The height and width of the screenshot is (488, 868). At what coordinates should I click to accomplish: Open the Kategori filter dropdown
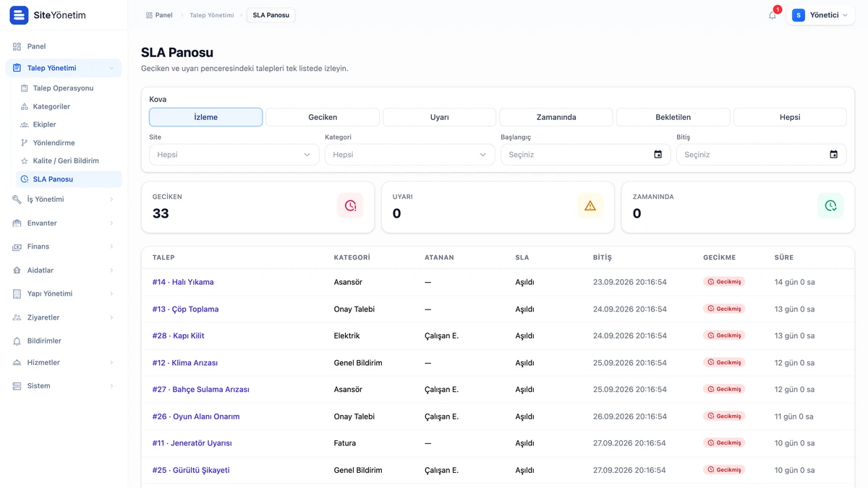click(x=410, y=155)
